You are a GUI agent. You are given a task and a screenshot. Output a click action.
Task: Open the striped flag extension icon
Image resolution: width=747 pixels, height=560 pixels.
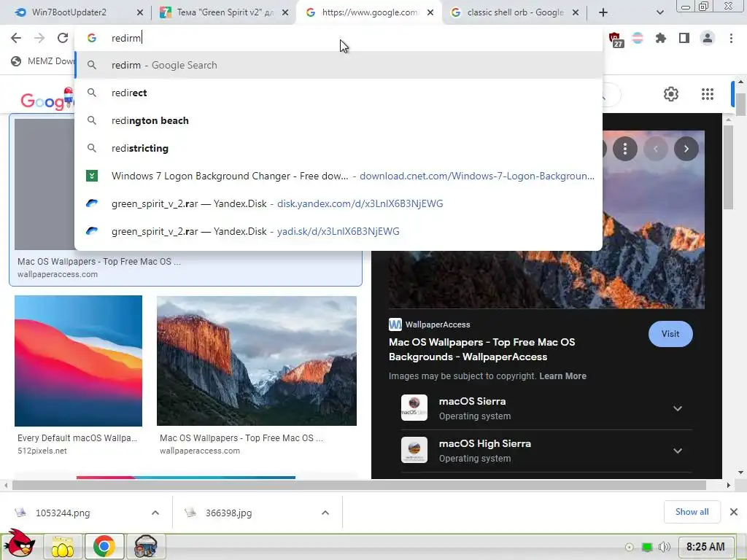[x=638, y=38]
